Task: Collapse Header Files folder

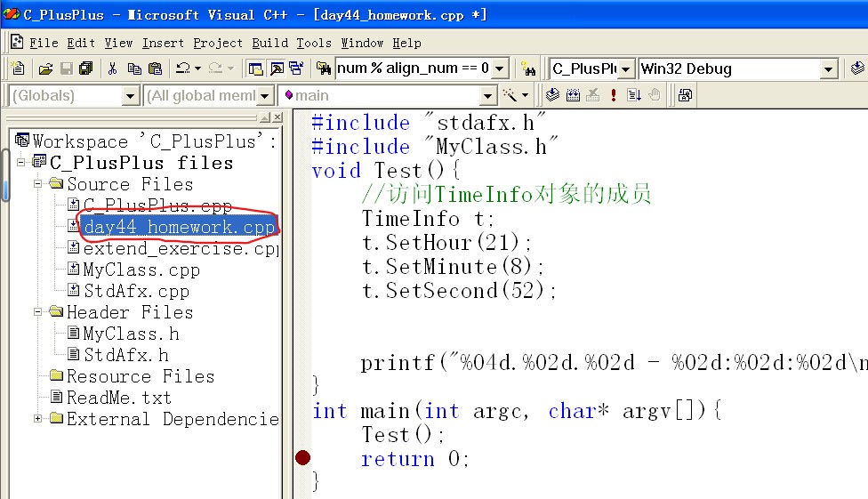Action: click(37, 312)
